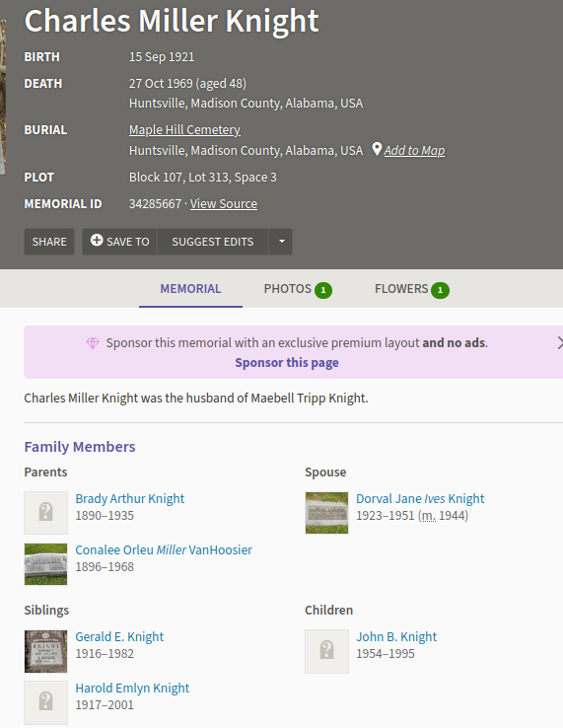
Task: Open Brady Arthur Knight placeholder photo
Action: tap(46, 513)
